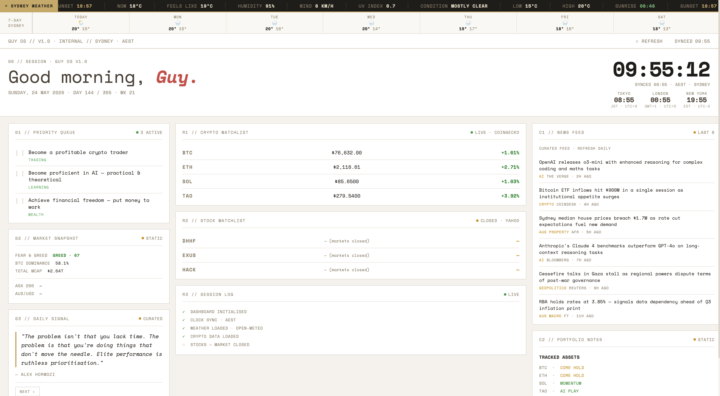Click the Thu forecast weather icon
The height and width of the screenshot is (396, 720).
coord(468,23)
